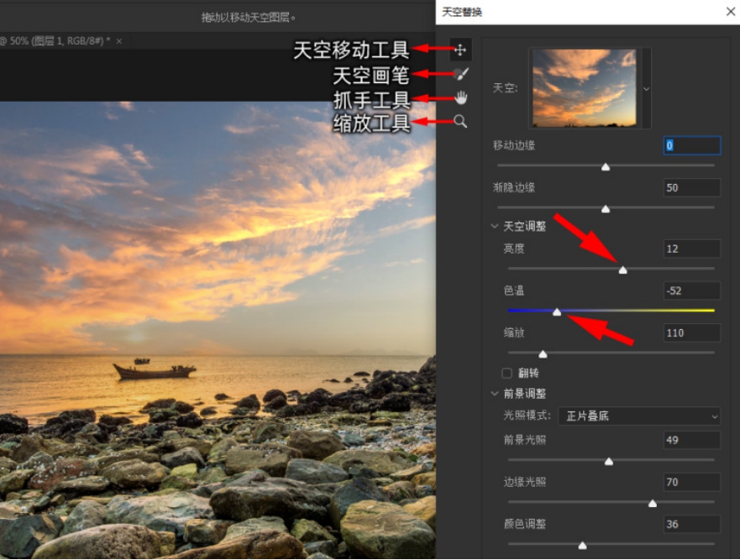The image size is (740, 560).
Task: Click the 缩放 value field
Action: click(691, 333)
